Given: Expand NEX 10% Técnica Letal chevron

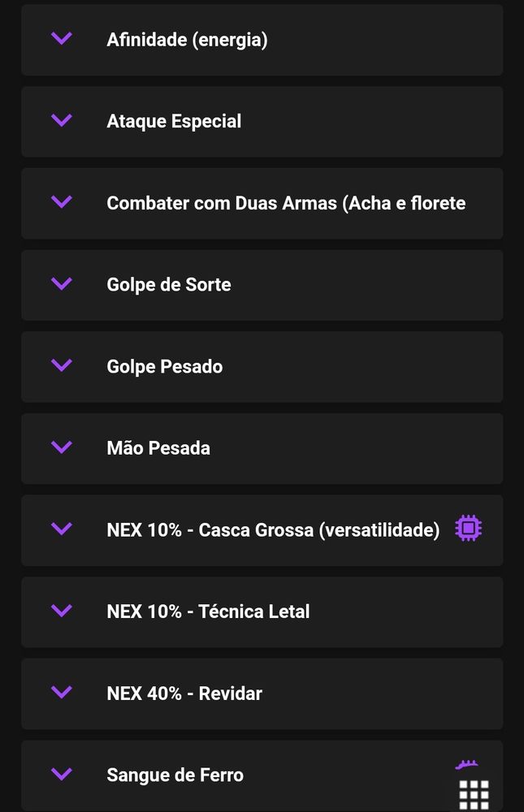Looking at the screenshot, I should pos(62,611).
